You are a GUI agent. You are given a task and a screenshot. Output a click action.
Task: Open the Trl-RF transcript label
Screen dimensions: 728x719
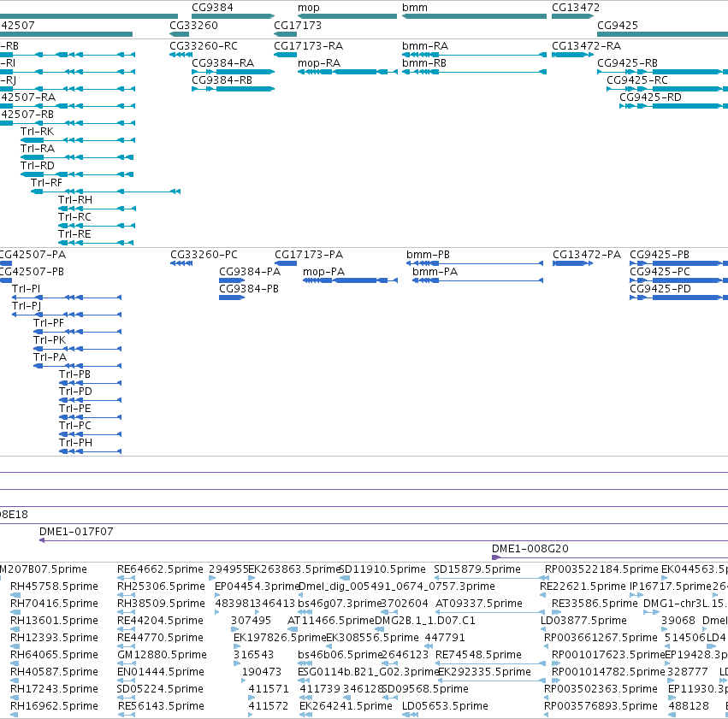(x=46, y=183)
